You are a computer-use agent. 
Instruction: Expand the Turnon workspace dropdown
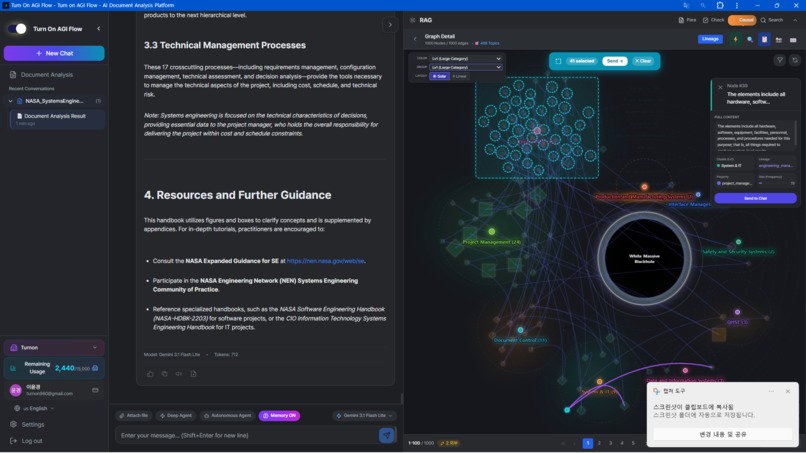(x=54, y=348)
